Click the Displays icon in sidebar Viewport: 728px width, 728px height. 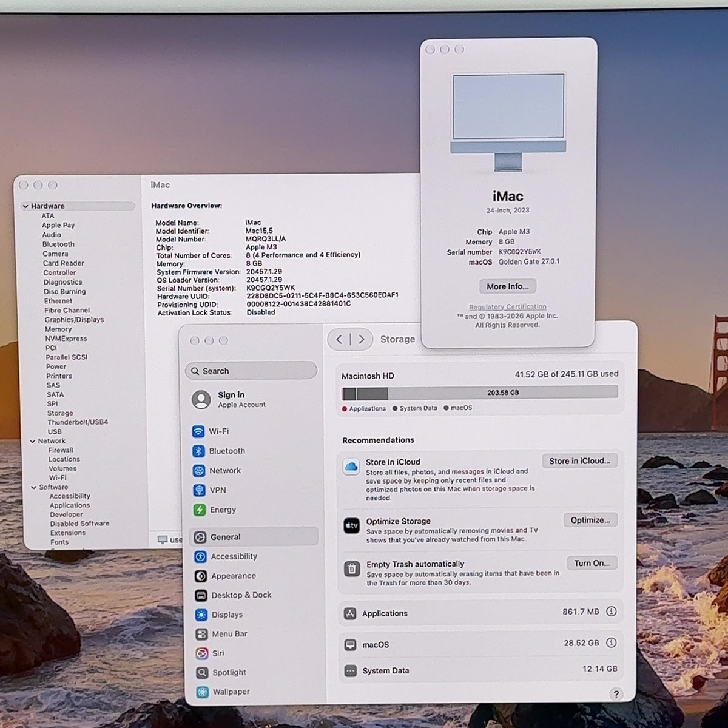201,615
